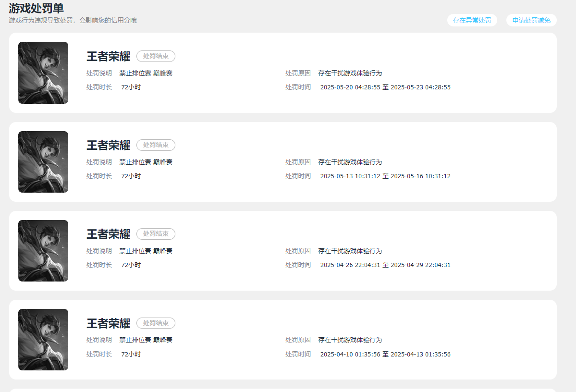Image resolution: width=576 pixels, height=392 pixels.
Task: Click 72小时 duration in the 2025-04-26 card
Action: 131,265
